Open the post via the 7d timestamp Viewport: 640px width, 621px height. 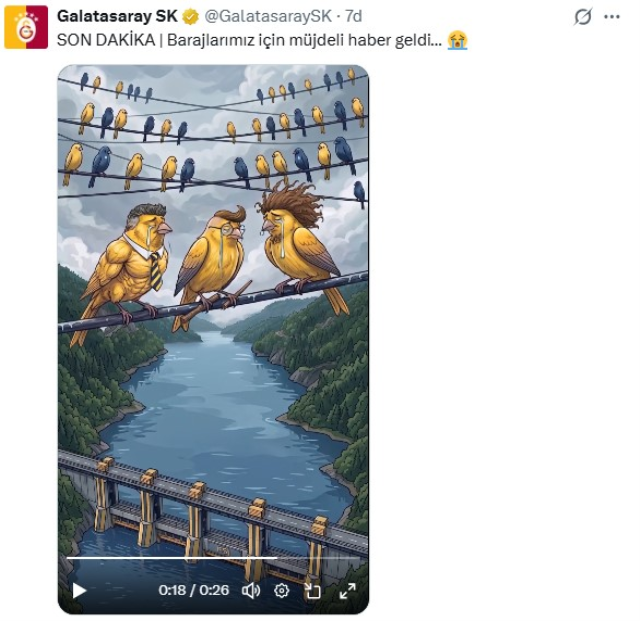[x=353, y=16]
